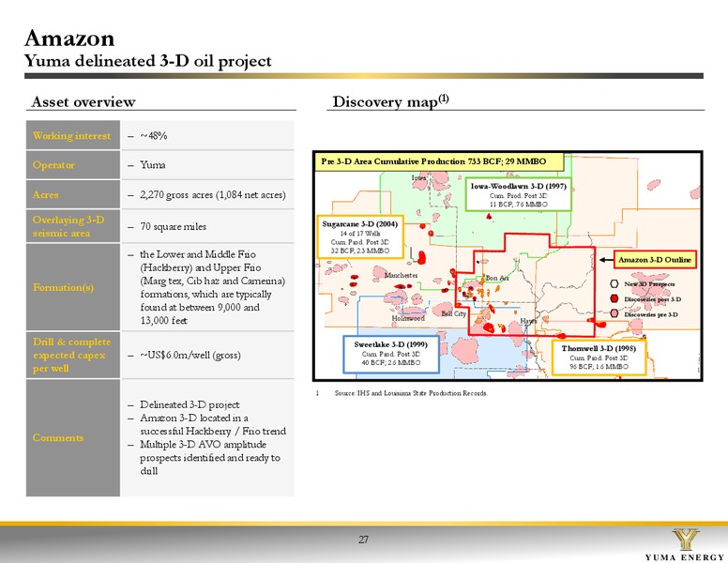Click the 'New 3D Prospects' legend text
Viewport: 728px width, 563px height.
click(649, 283)
